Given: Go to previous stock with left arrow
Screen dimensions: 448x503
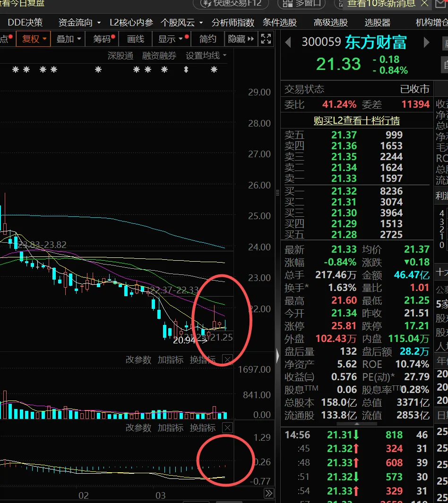Looking at the screenshot, I should [288, 43].
